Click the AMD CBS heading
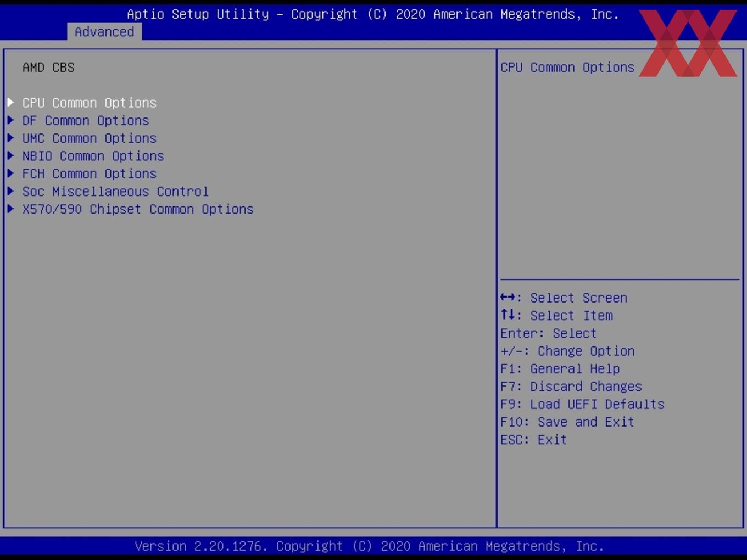 click(x=48, y=67)
